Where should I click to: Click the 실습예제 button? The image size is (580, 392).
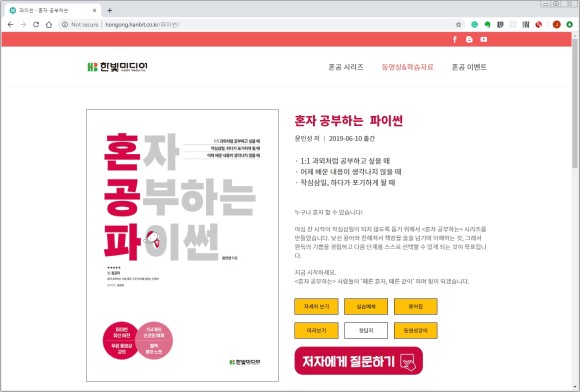[366, 307]
